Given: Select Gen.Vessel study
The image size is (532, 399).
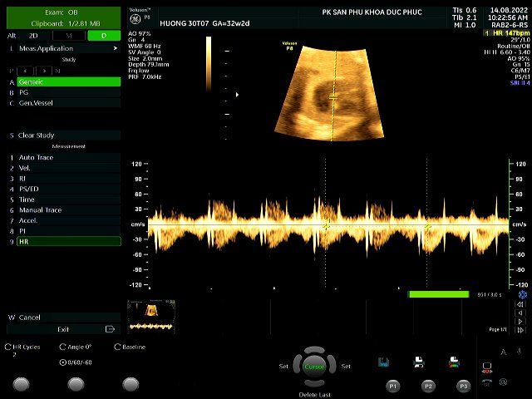Looking at the screenshot, I should [69, 103].
